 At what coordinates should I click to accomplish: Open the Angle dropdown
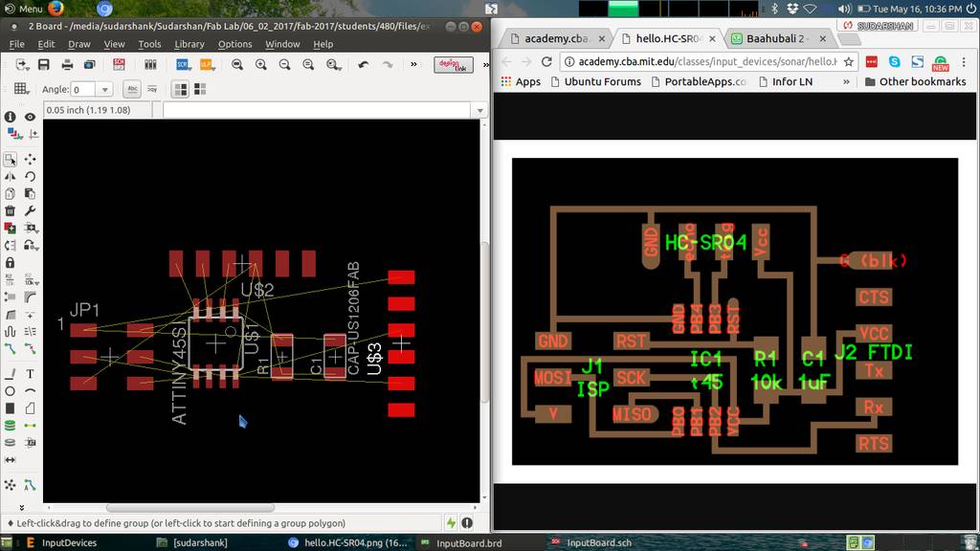[x=105, y=89]
